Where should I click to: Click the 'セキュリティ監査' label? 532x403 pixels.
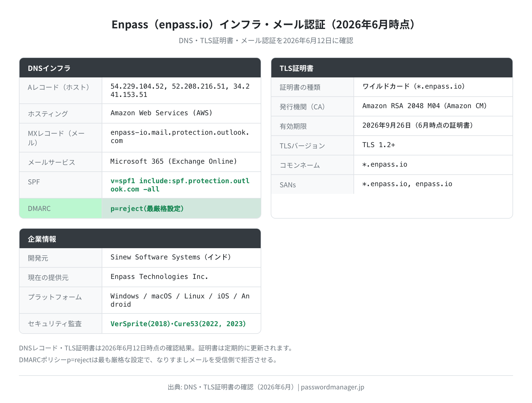click(x=55, y=324)
